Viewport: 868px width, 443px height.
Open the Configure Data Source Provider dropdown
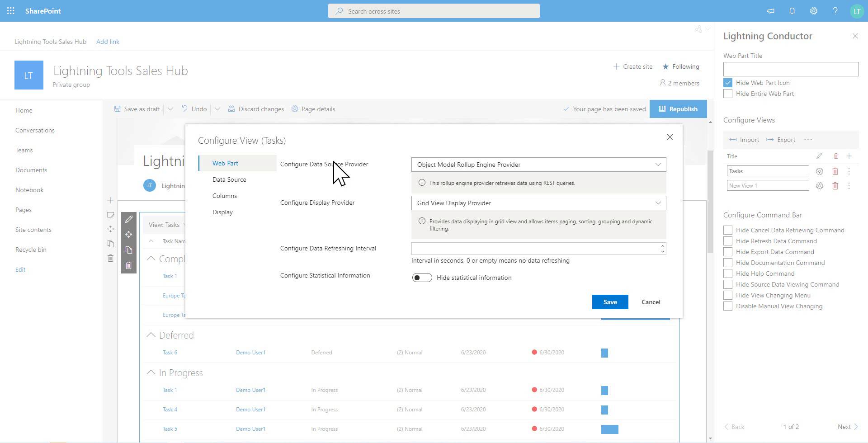(538, 165)
